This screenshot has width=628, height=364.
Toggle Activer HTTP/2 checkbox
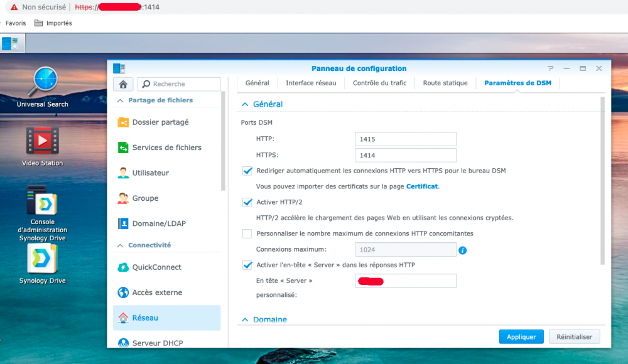(x=247, y=202)
